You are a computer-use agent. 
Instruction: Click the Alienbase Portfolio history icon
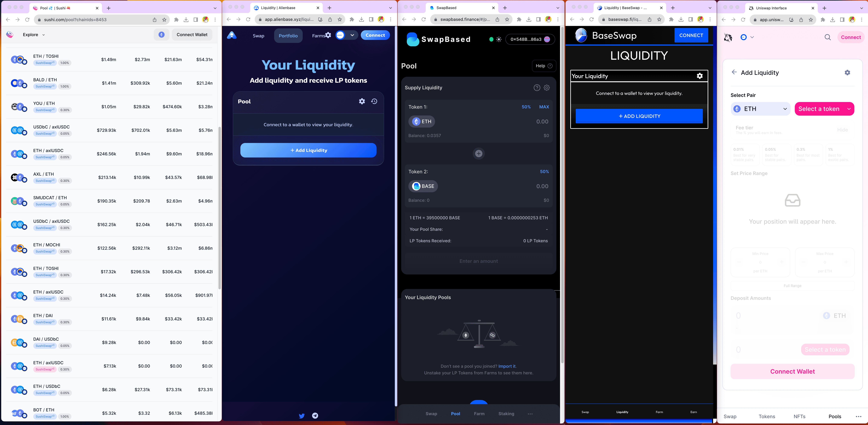coord(374,101)
